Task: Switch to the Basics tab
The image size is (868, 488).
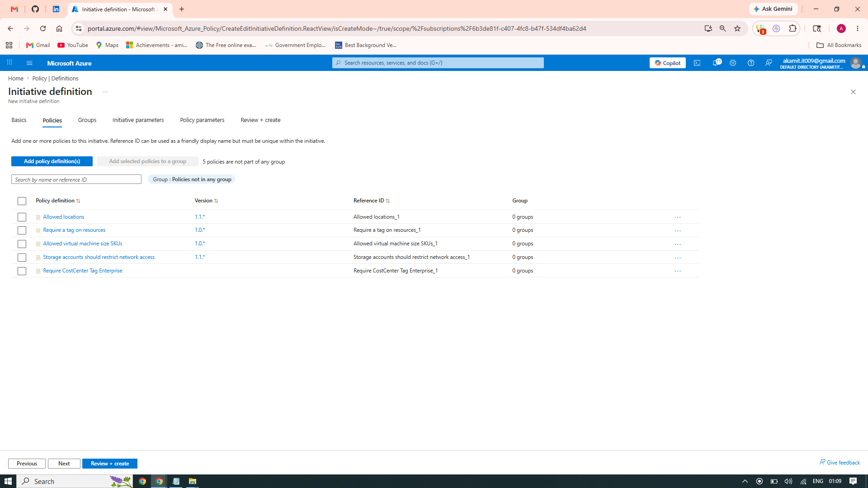Action: (19, 120)
